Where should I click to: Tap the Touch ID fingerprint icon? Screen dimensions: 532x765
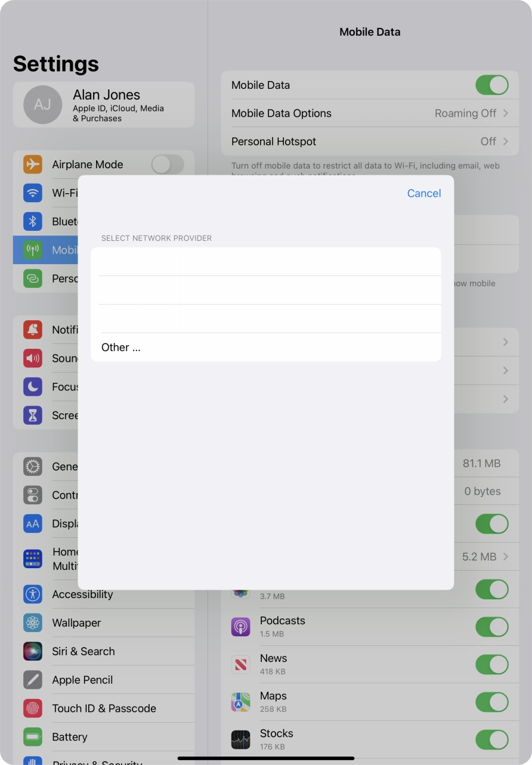tap(33, 708)
